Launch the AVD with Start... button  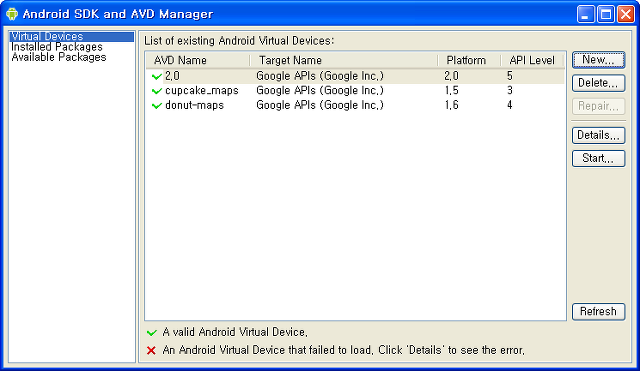tap(598, 158)
